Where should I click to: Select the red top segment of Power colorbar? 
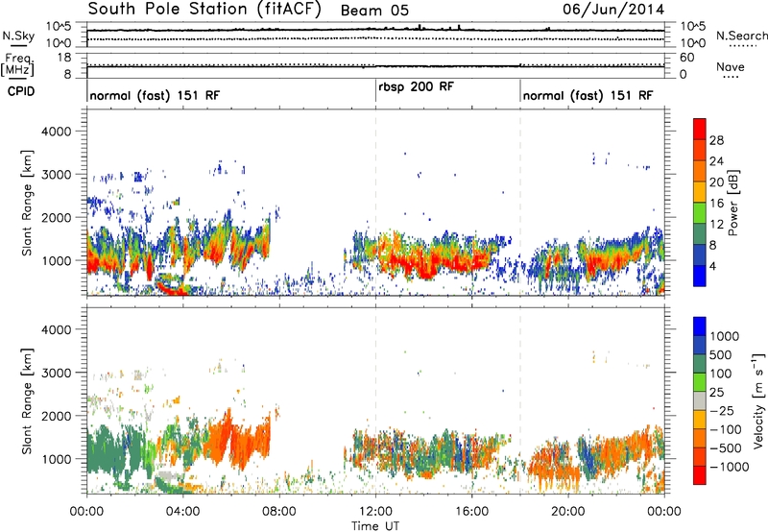point(700,130)
